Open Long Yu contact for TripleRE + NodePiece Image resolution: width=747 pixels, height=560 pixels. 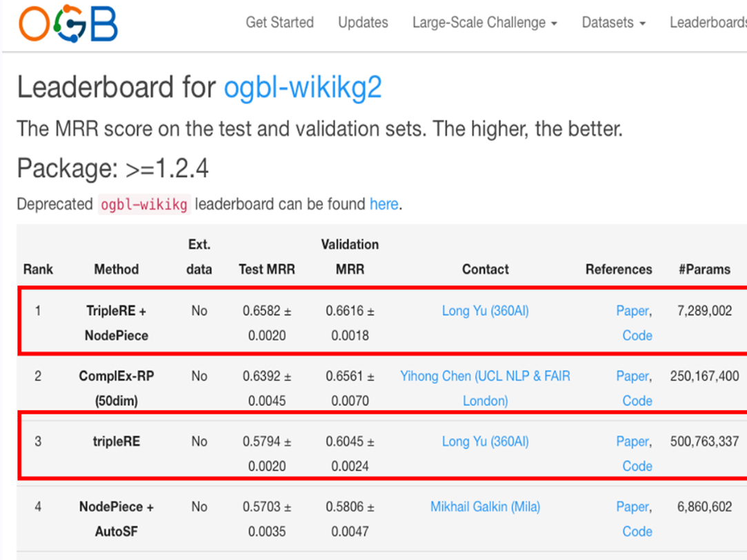tap(485, 311)
